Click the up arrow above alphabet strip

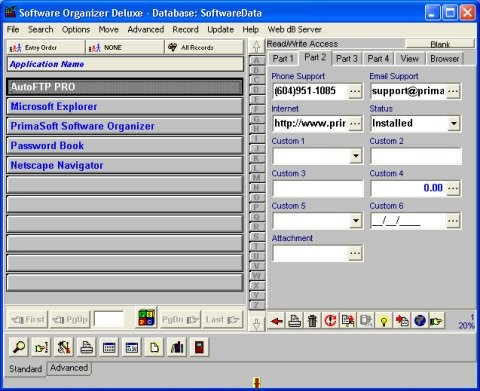256,46
